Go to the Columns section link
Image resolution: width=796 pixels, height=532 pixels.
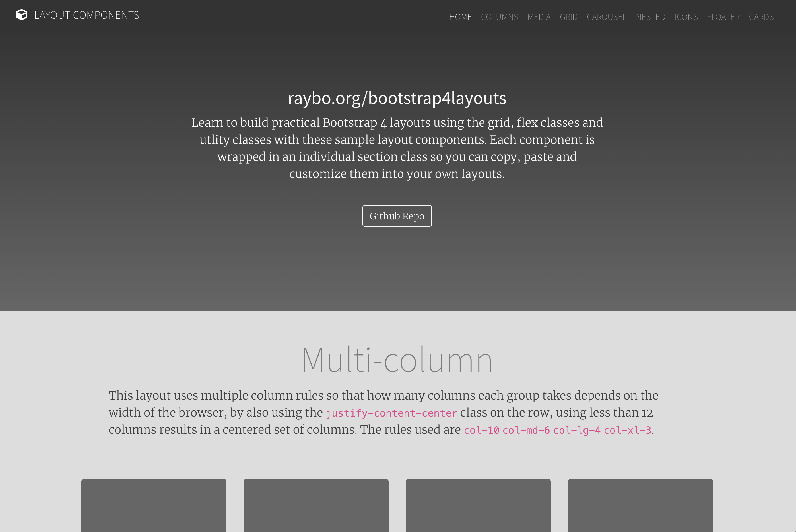pos(499,17)
